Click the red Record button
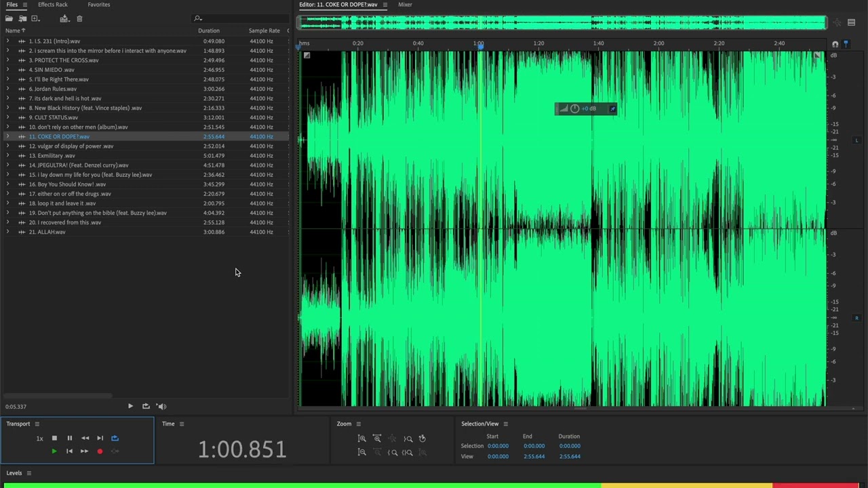The width and height of the screenshot is (868, 488). [x=100, y=451]
